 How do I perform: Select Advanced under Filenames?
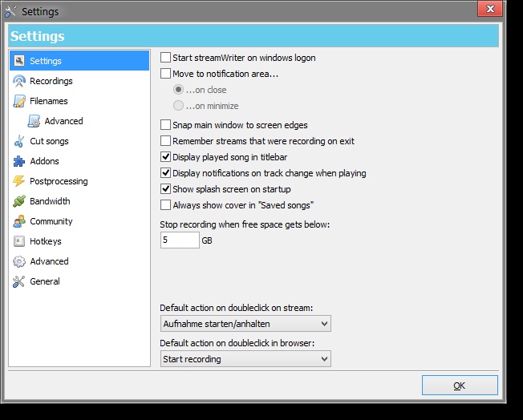coord(79,121)
